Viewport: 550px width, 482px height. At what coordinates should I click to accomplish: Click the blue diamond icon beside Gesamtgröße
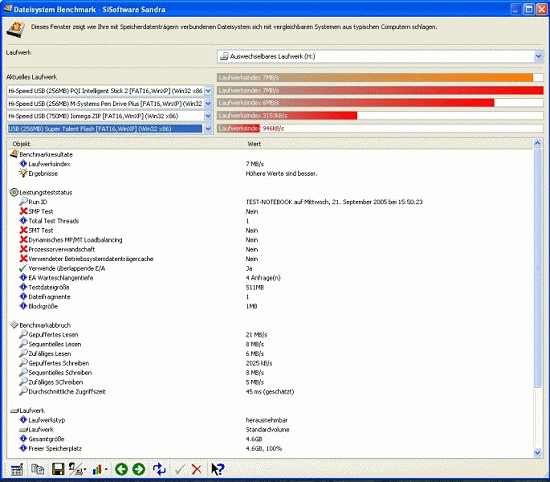[23, 439]
